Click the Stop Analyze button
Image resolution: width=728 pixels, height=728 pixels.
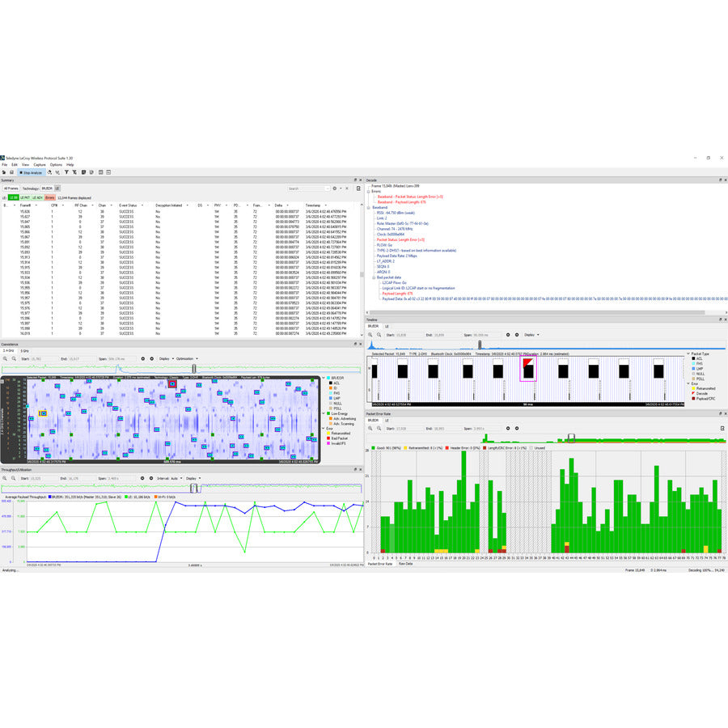pos(31,171)
